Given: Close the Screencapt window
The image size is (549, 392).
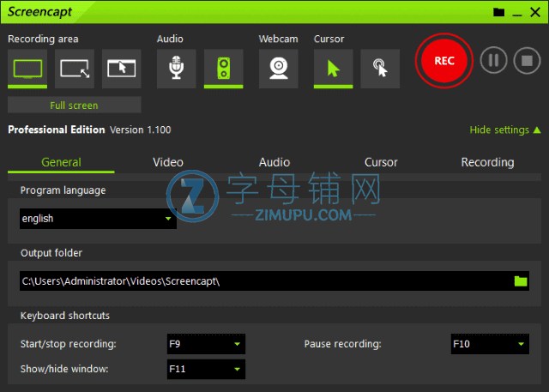Looking at the screenshot, I should pyautogui.click(x=535, y=12).
